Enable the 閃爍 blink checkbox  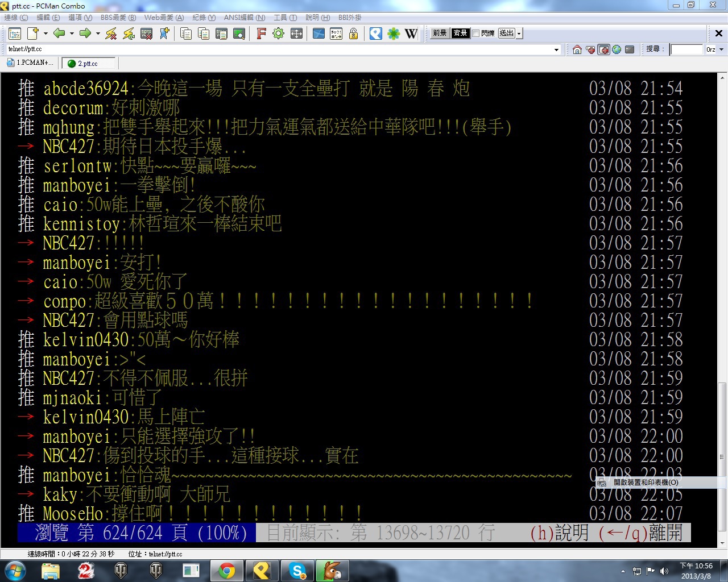(x=476, y=34)
